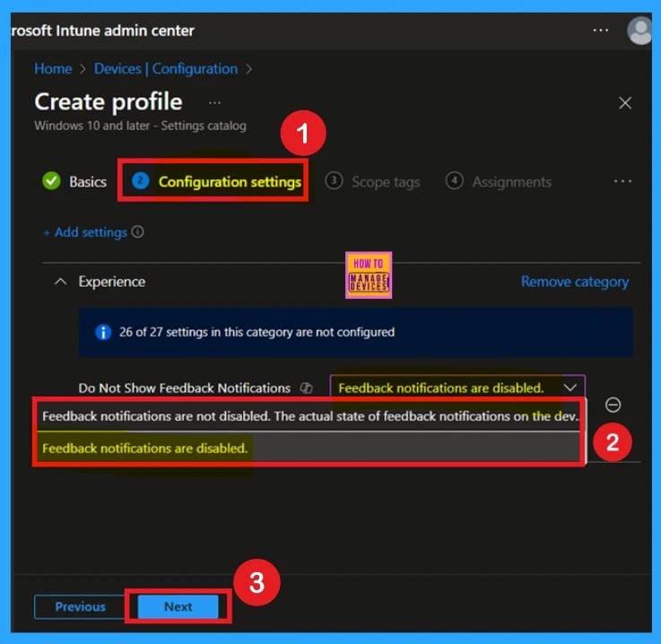Open the header ellipsis menu
This screenshot has width=661, height=644.
tap(600, 30)
